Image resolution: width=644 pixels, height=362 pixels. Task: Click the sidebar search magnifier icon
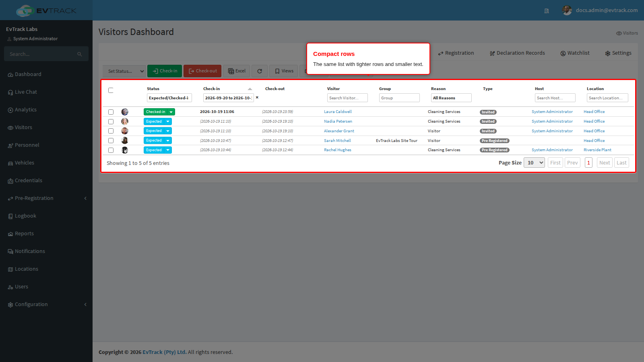pyautogui.click(x=80, y=54)
